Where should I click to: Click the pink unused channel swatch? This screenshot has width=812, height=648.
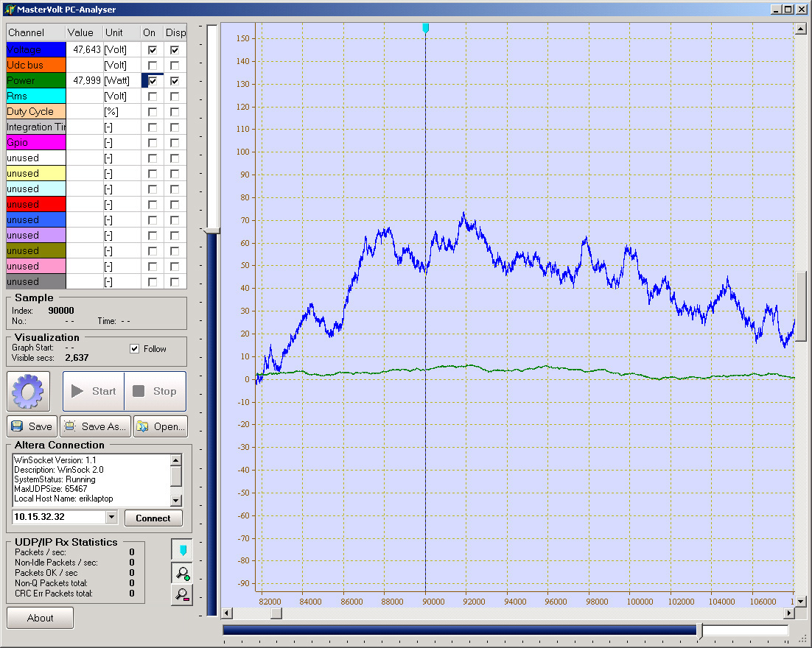(x=35, y=267)
